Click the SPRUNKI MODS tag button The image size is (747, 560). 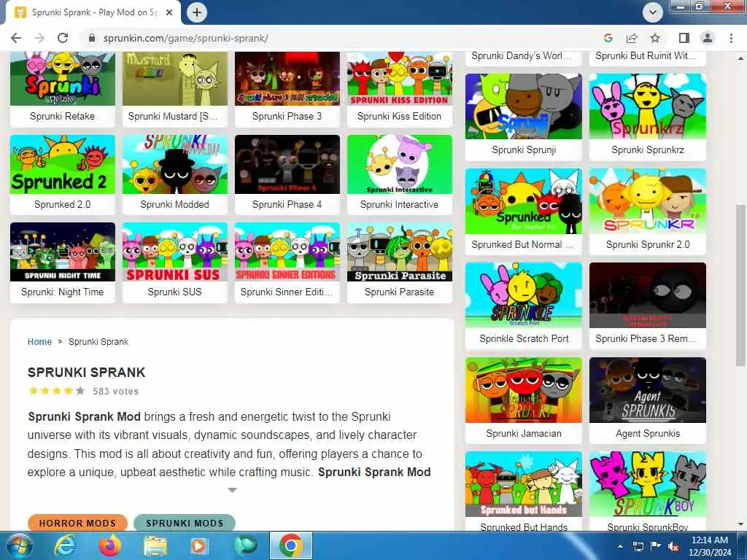(x=185, y=523)
